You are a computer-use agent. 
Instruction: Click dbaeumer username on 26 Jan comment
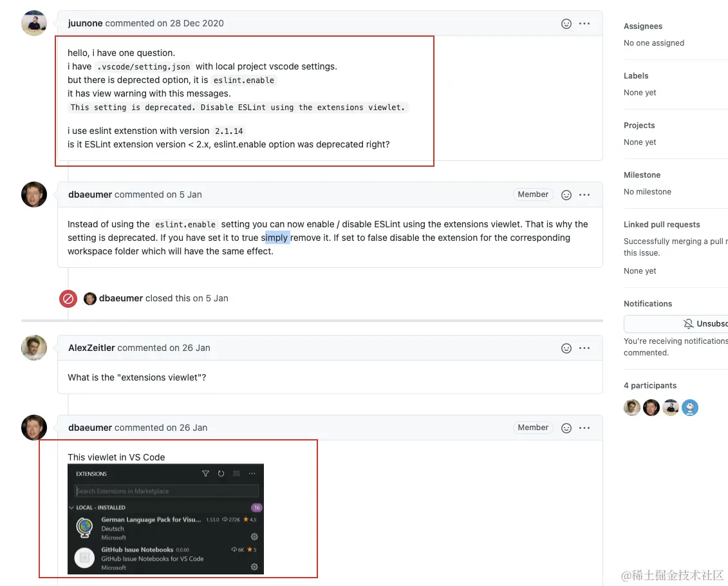click(x=90, y=428)
